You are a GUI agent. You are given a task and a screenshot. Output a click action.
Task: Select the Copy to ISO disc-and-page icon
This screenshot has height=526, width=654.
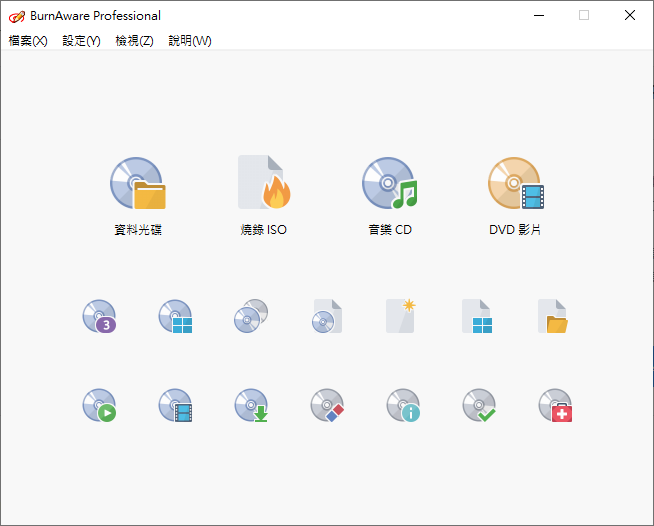327,316
